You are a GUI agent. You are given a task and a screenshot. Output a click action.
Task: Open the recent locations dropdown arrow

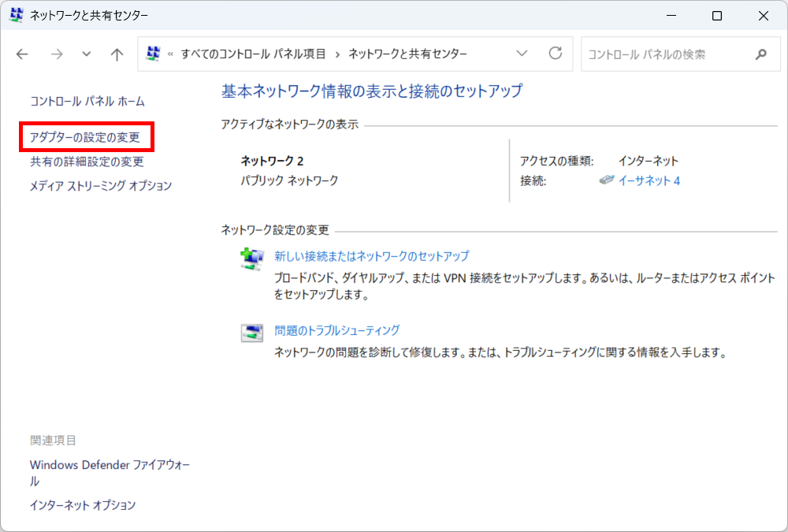85,54
